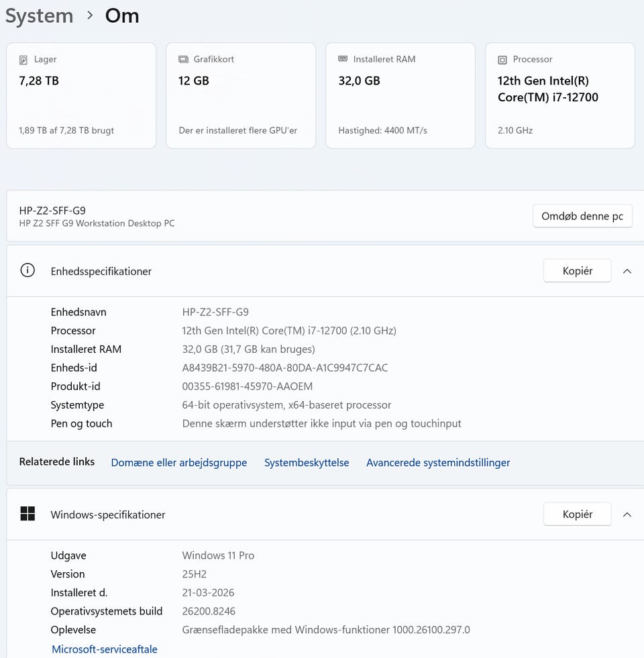The height and width of the screenshot is (658, 644).
Task: Collapse the Enhedsspecifikationer section chevron
Action: [x=627, y=271]
